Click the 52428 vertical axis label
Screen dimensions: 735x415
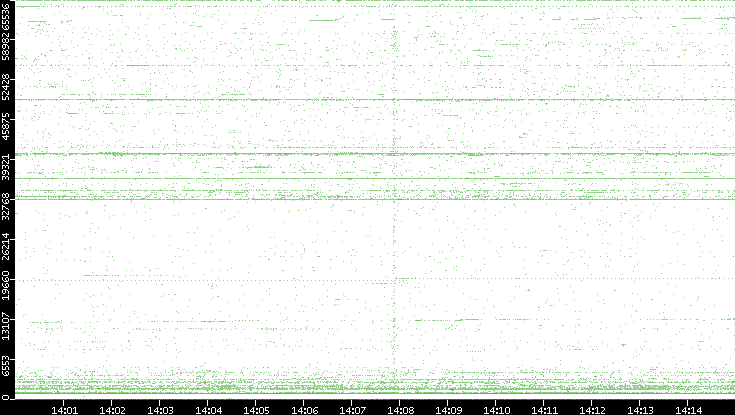(7, 87)
